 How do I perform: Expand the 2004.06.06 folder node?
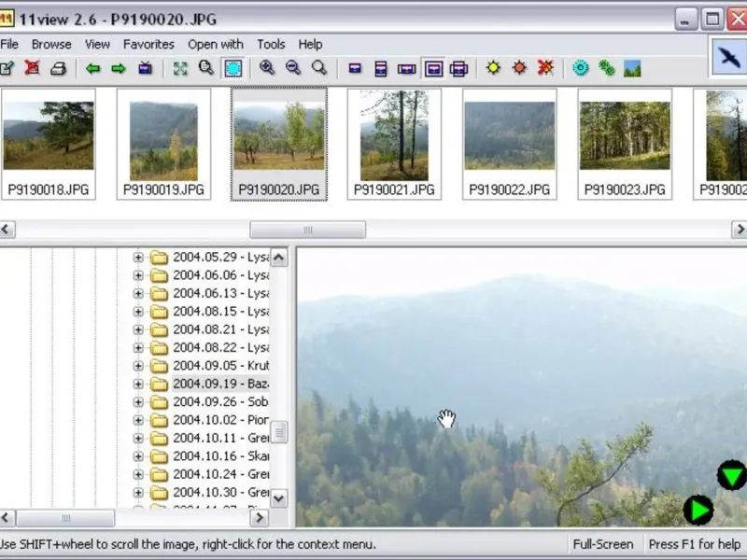coord(138,275)
